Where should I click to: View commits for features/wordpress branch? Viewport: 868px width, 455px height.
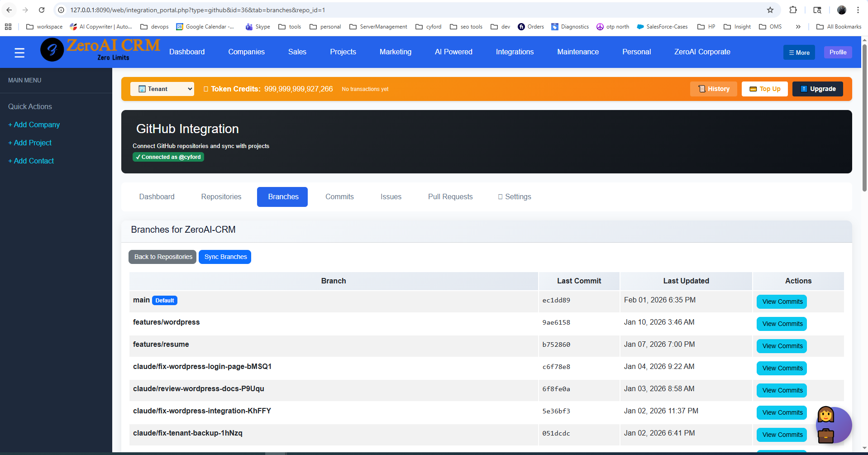pos(782,324)
